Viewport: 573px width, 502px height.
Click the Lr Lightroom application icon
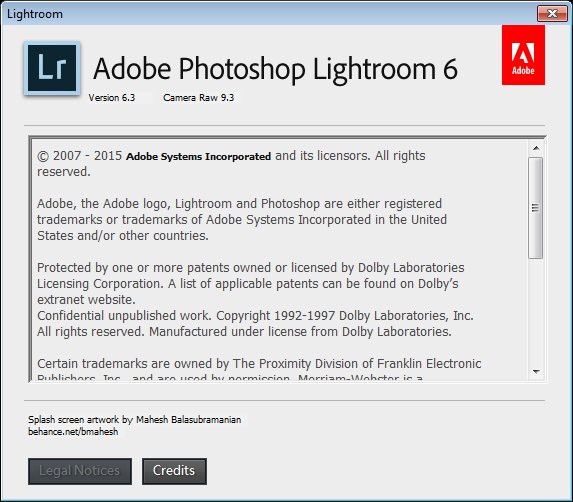pos(52,68)
